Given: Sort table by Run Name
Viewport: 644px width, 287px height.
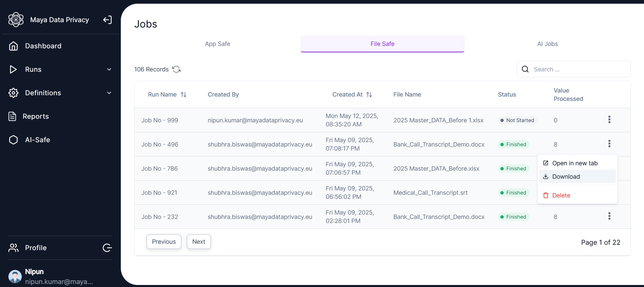Looking at the screenshot, I should (184, 95).
